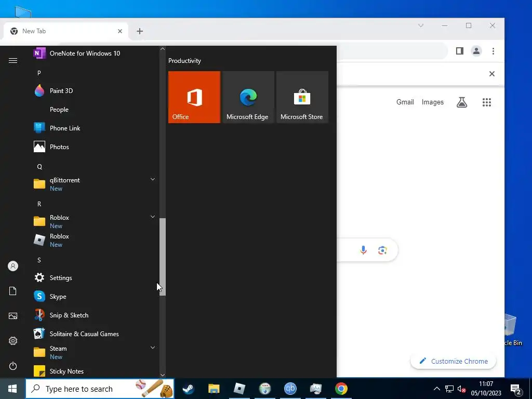The height and width of the screenshot is (399, 532).
Task: Expand the Roblox folder entry
Action: 94,221
